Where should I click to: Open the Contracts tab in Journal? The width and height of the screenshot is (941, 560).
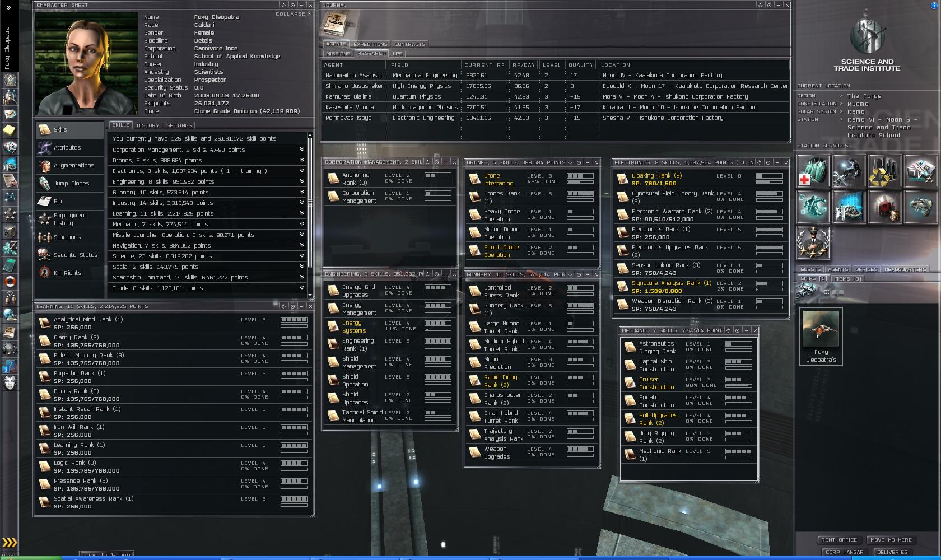[x=410, y=44]
